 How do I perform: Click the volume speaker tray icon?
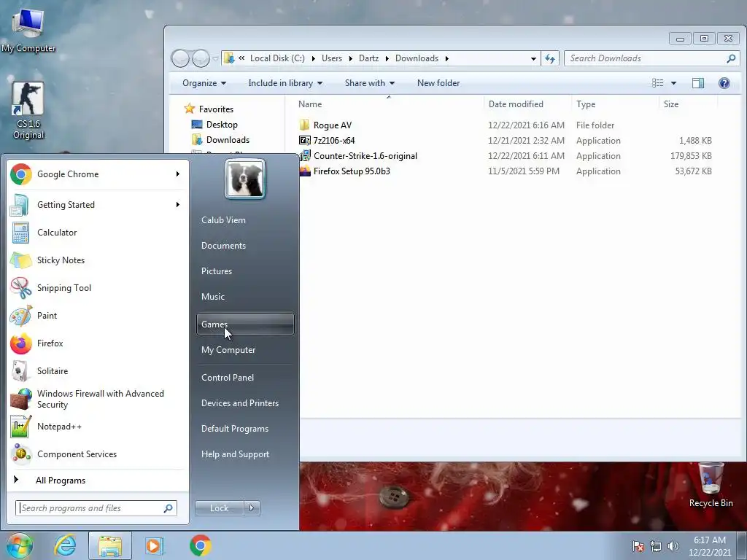coord(673,546)
